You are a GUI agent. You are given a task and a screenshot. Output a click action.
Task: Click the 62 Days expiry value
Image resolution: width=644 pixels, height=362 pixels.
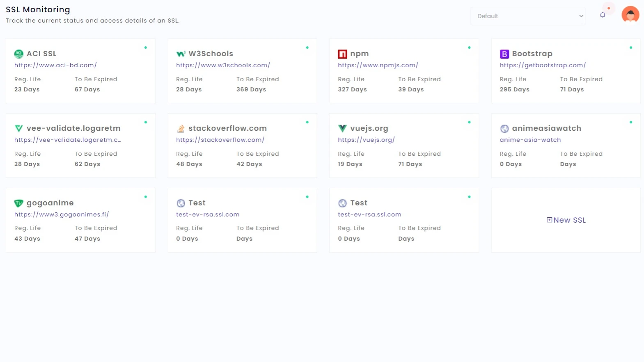pyautogui.click(x=87, y=164)
